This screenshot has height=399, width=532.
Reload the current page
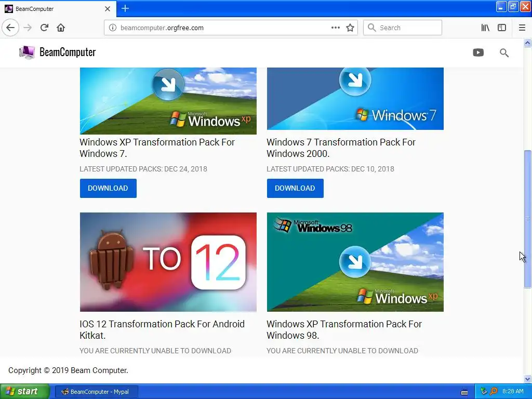point(44,28)
